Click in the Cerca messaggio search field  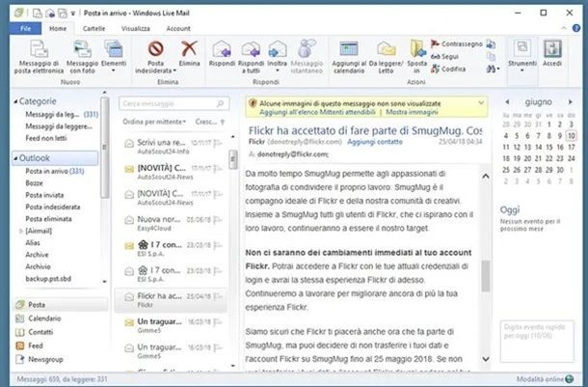174,103
